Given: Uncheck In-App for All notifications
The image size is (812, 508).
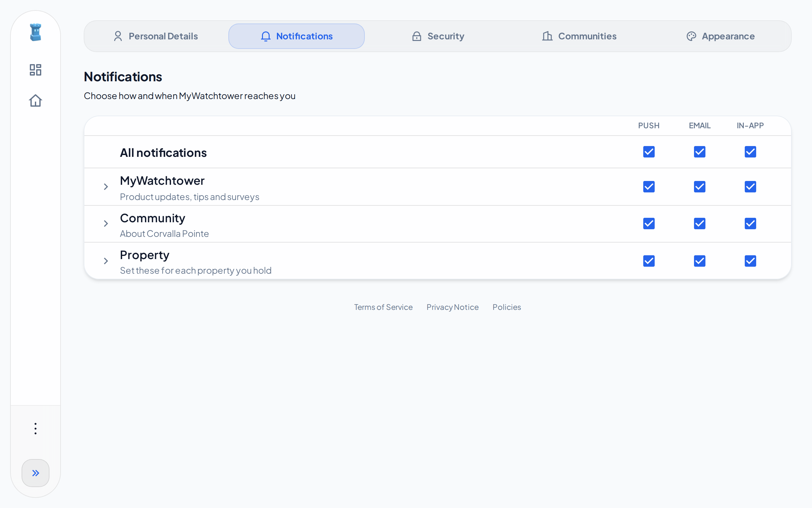Looking at the screenshot, I should click(750, 152).
